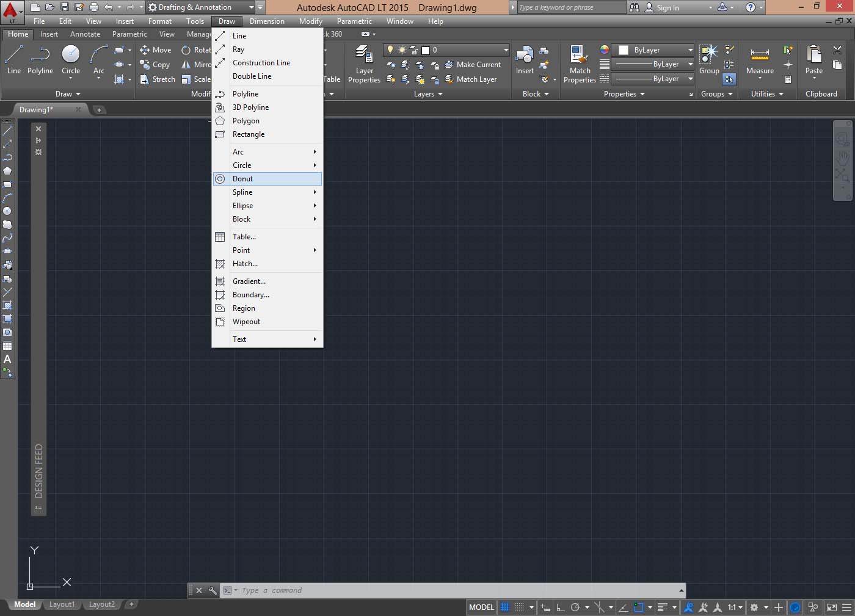
Task: Toggle Ortho mode in status bar
Action: 560,607
